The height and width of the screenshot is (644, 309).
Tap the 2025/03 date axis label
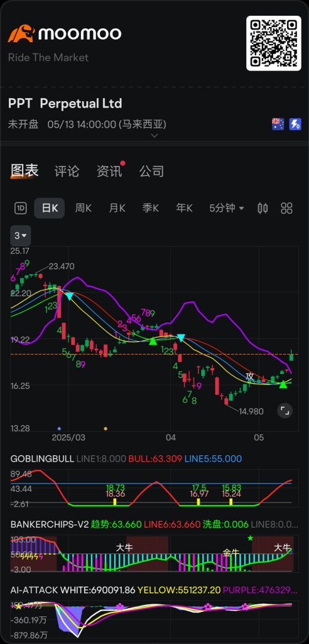click(68, 438)
